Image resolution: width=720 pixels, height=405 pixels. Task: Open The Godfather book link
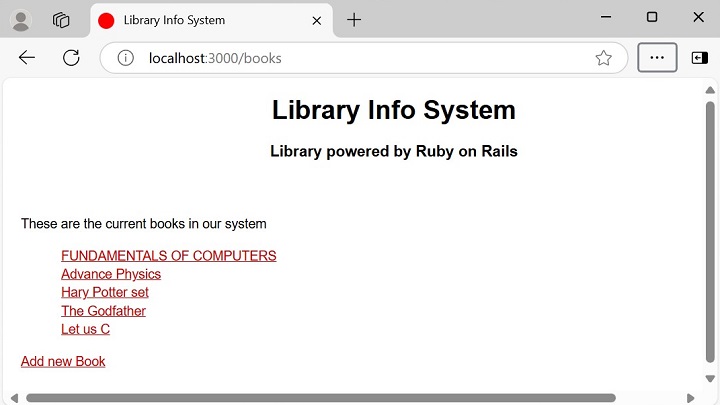coord(103,311)
